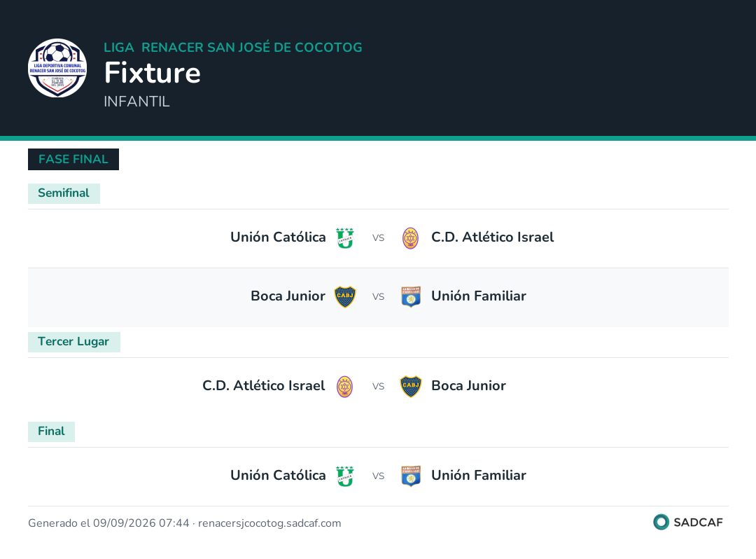This screenshot has width=756, height=559.
Task: Click Atlético Israel crest in Tercer Lugar match
Action: pyautogui.click(x=344, y=387)
